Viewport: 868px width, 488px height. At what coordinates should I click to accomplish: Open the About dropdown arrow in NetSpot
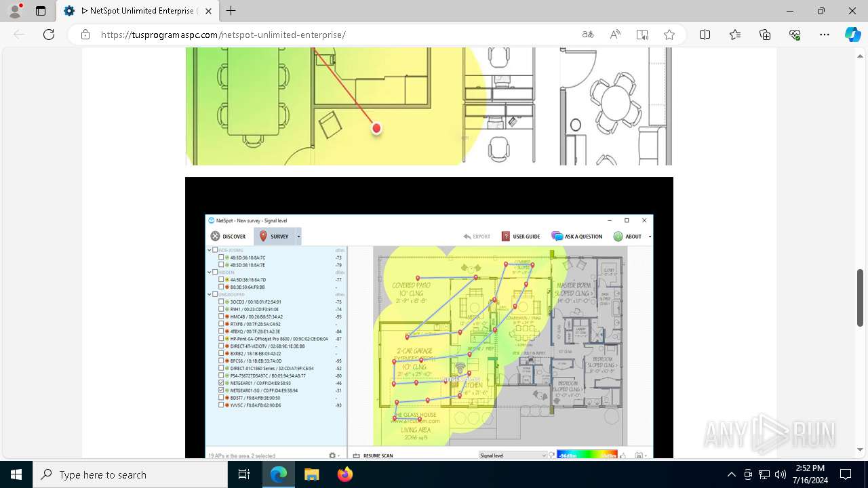(650, 237)
